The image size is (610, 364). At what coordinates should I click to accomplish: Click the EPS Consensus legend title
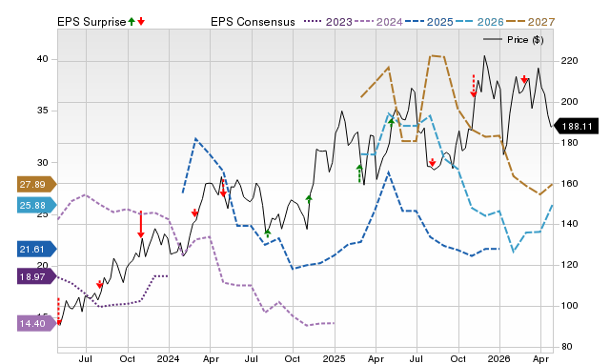pyautogui.click(x=253, y=22)
